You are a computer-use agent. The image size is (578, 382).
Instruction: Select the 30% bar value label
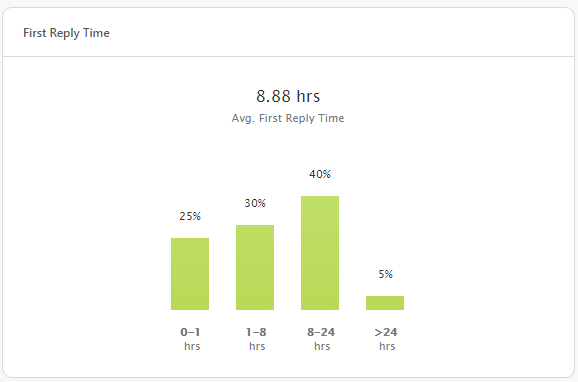coord(255,203)
